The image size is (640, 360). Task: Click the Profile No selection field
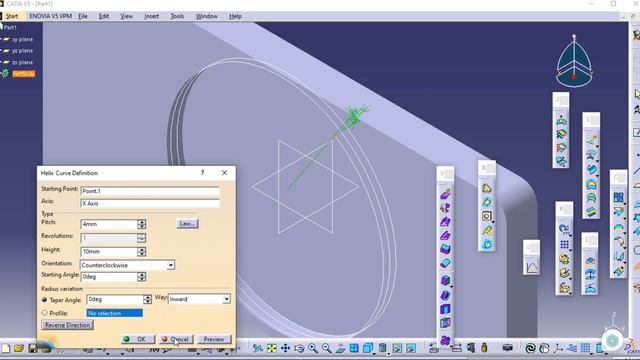[115, 313]
